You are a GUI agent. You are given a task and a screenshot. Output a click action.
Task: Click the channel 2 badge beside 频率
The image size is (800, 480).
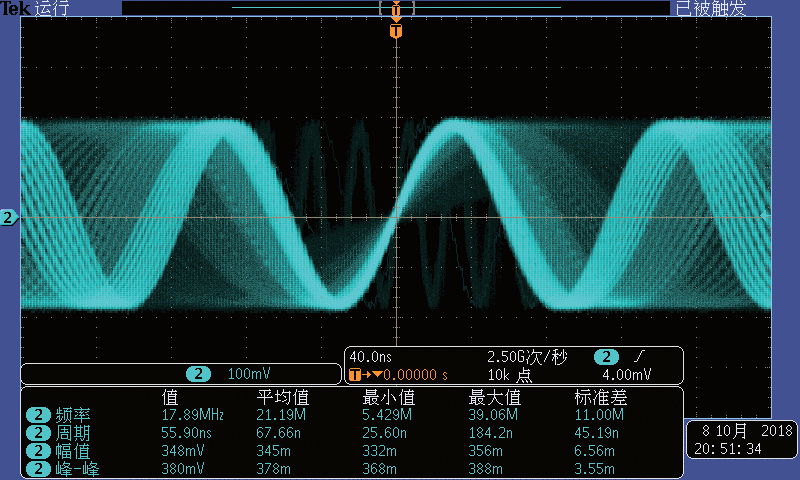tap(38, 415)
